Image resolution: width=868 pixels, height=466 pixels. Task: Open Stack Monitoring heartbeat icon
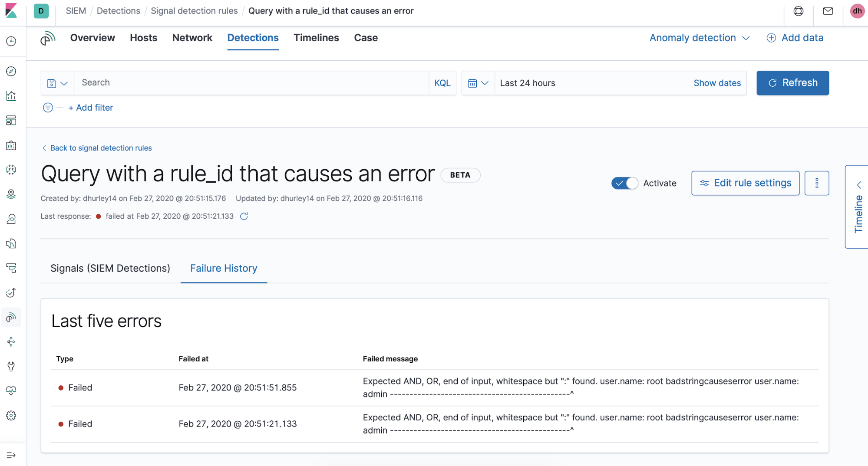tap(11, 391)
